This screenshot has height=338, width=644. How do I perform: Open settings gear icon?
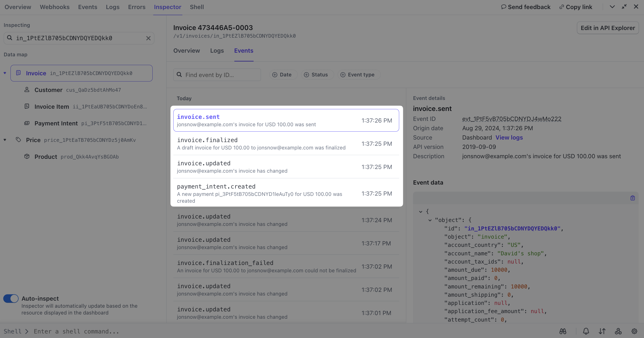pos(634,331)
